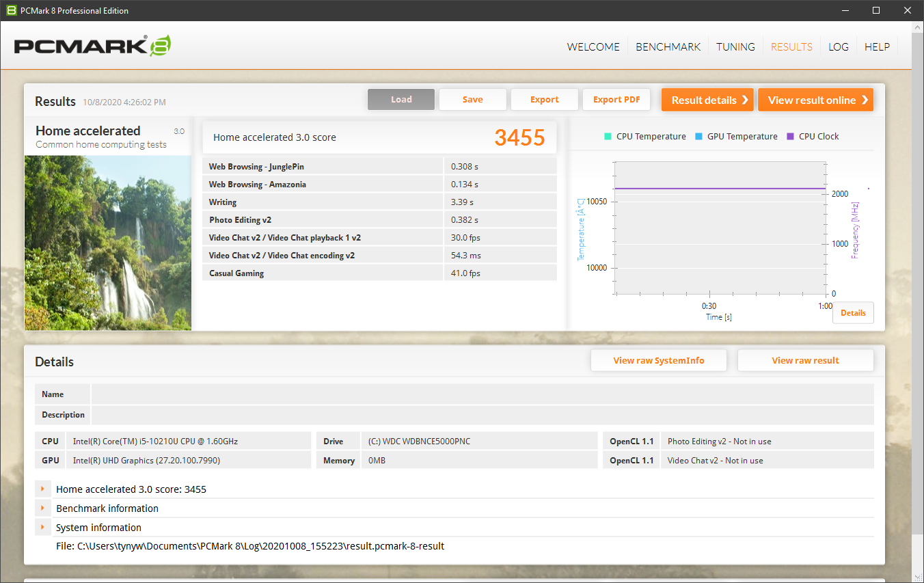Viewport: 924px width, 583px height.
Task: Click the Description input field
Action: (483, 415)
